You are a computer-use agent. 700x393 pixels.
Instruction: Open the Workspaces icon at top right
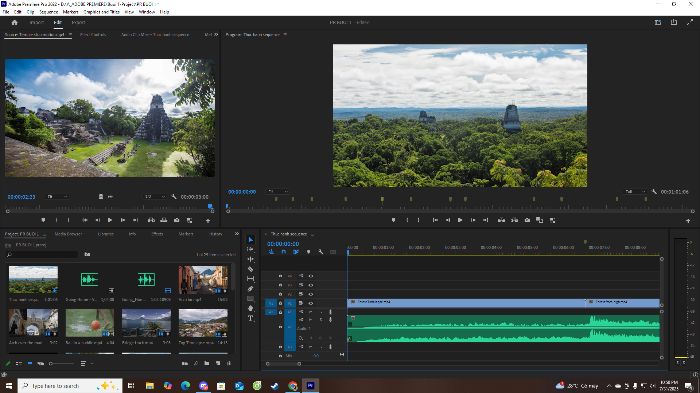(658, 22)
